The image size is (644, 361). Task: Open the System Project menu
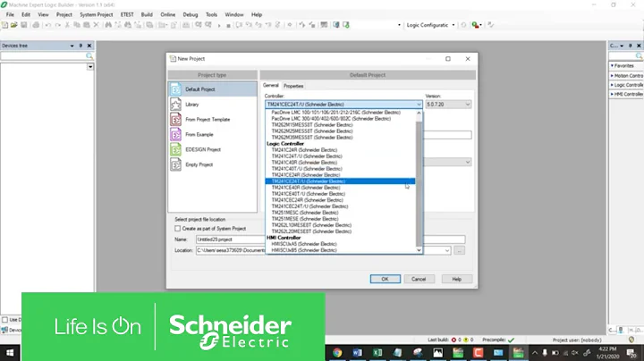[96, 14]
